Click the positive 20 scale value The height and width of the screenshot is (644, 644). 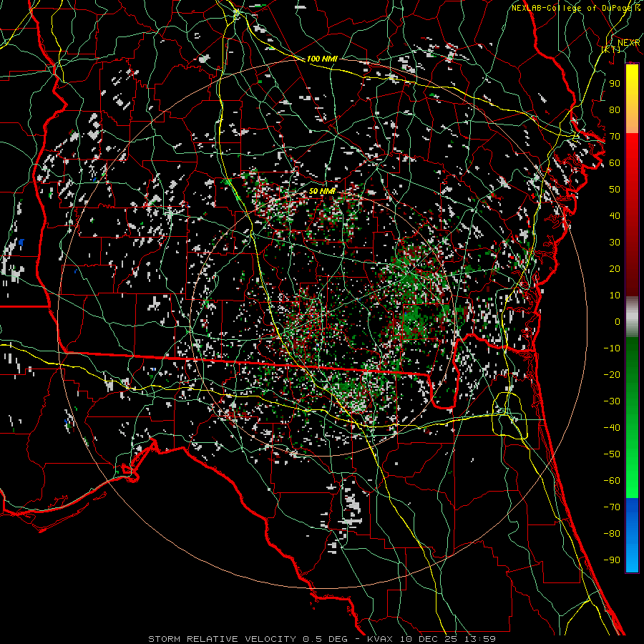[615, 268]
